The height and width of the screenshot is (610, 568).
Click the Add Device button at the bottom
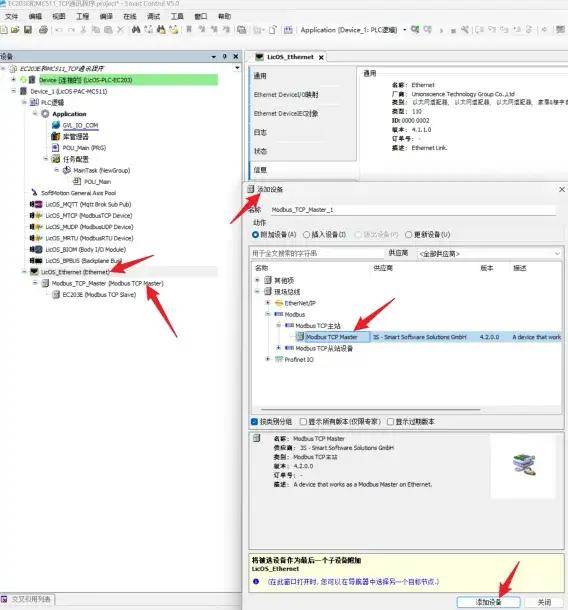pyautogui.click(x=488, y=602)
